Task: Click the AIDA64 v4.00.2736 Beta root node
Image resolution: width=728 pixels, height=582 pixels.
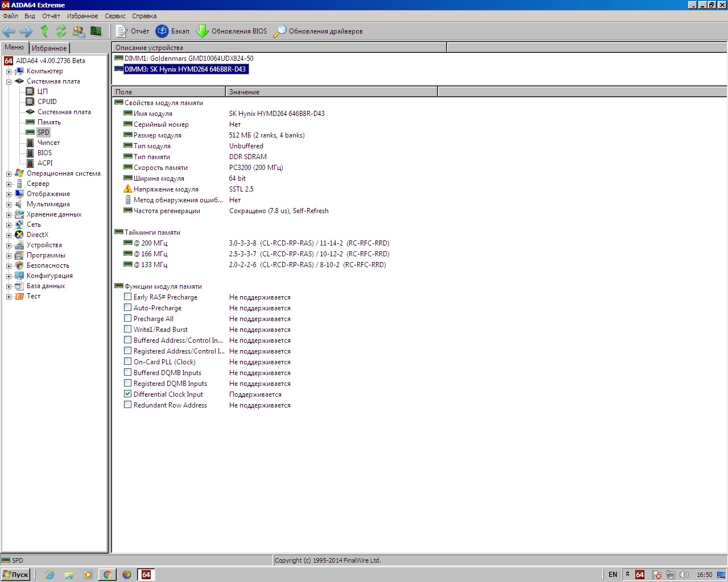Action: (x=51, y=61)
